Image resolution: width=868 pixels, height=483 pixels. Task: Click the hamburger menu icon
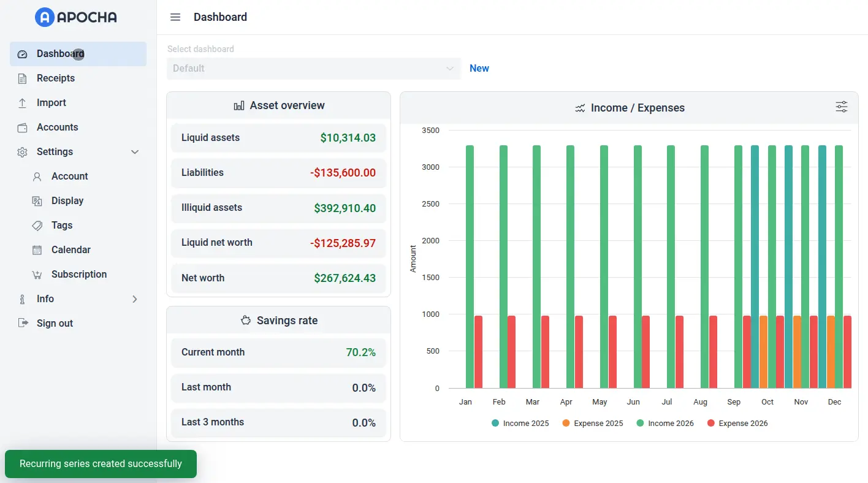point(175,17)
